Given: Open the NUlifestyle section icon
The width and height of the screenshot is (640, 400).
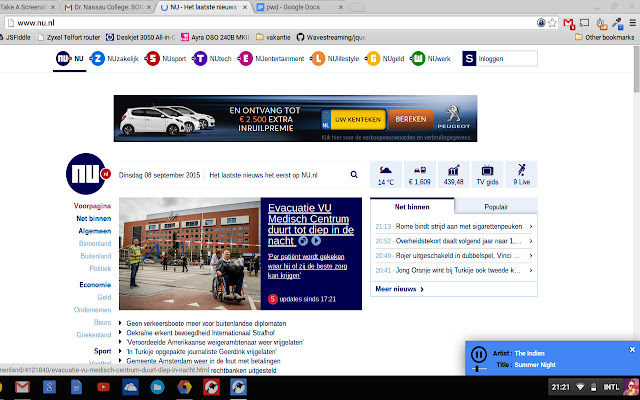Looking at the screenshot, I should [x=318, y=58].
